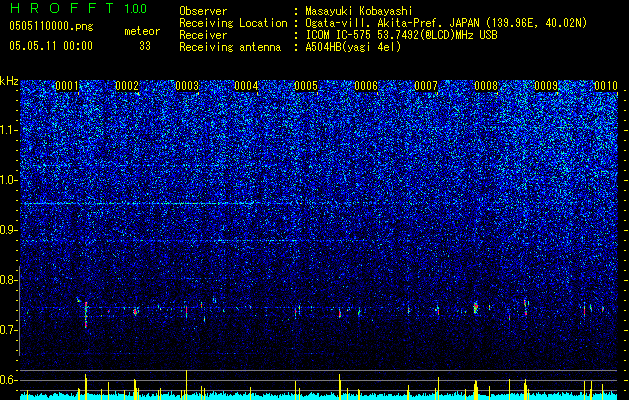
Task: Select the meteor count 33
Action: 145,46
